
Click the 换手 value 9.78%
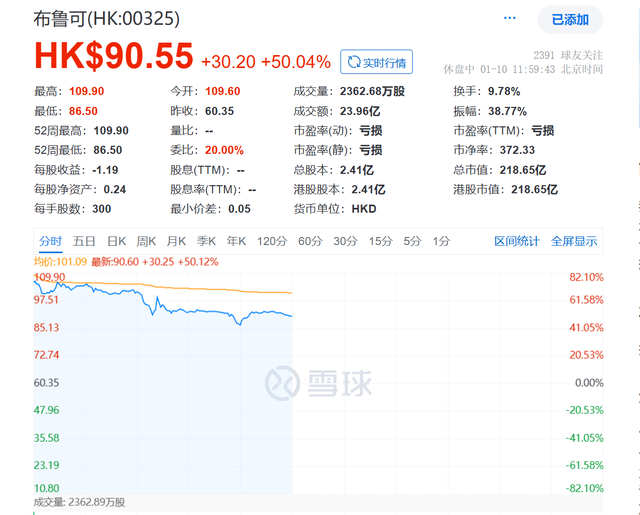point(504,91)
